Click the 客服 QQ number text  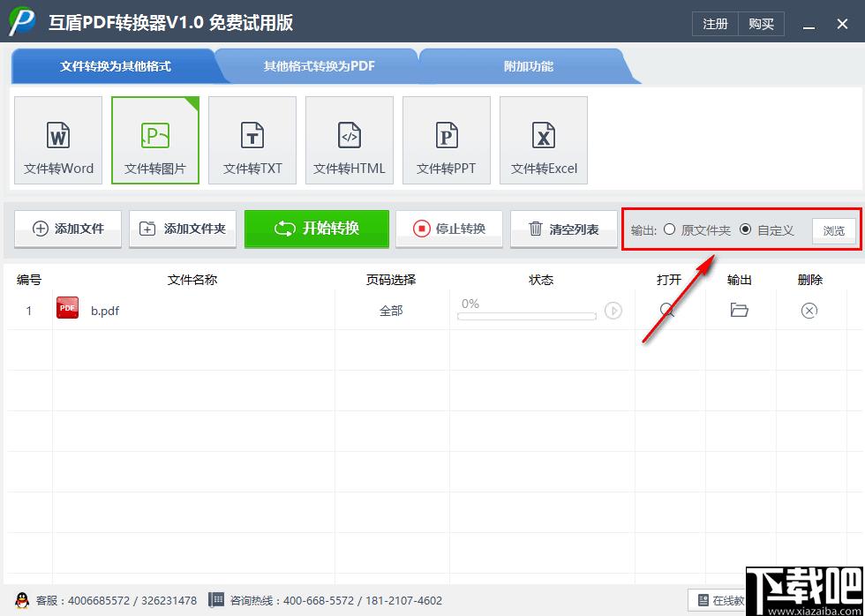pos(117,601)
